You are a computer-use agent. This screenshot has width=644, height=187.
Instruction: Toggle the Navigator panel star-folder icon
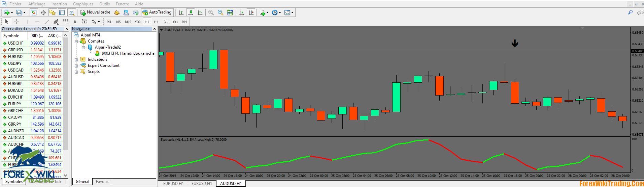[x=53, y=12]
